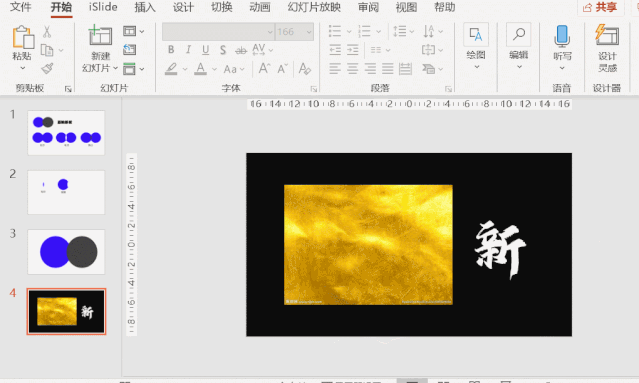Justify the paragraph text

click(x=388, y=68)
